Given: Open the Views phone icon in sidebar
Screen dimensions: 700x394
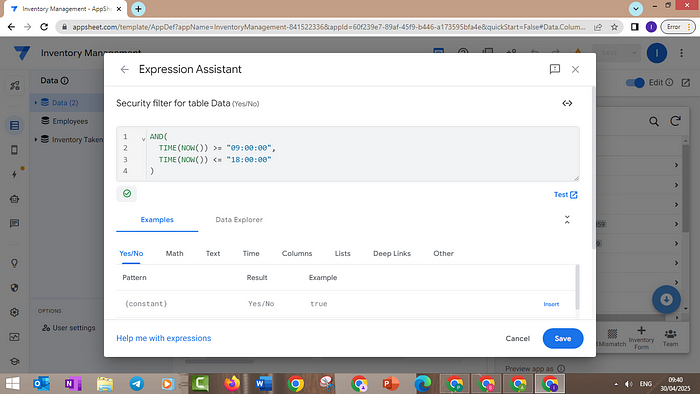Looking at the screenshot, I should pyautogui.click(x=14, y=150).
